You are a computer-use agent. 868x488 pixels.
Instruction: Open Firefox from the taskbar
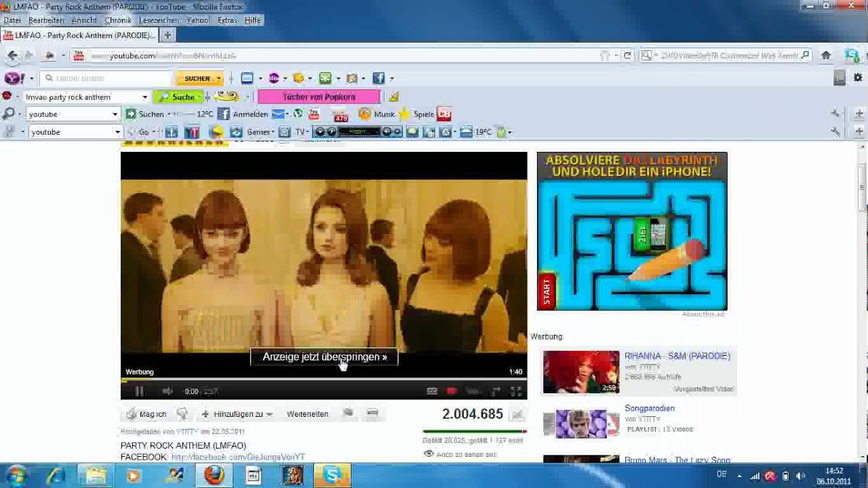click(214, 475)
